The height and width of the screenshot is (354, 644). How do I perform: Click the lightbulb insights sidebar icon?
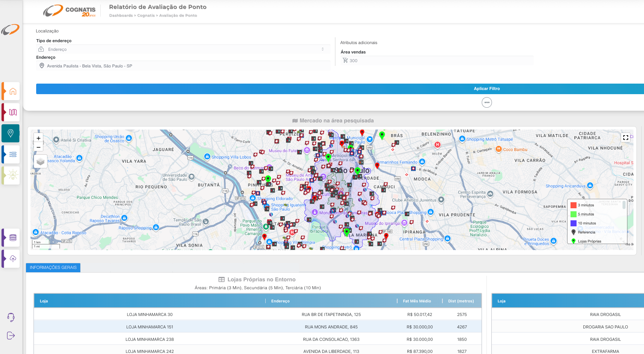pos(13,175)
